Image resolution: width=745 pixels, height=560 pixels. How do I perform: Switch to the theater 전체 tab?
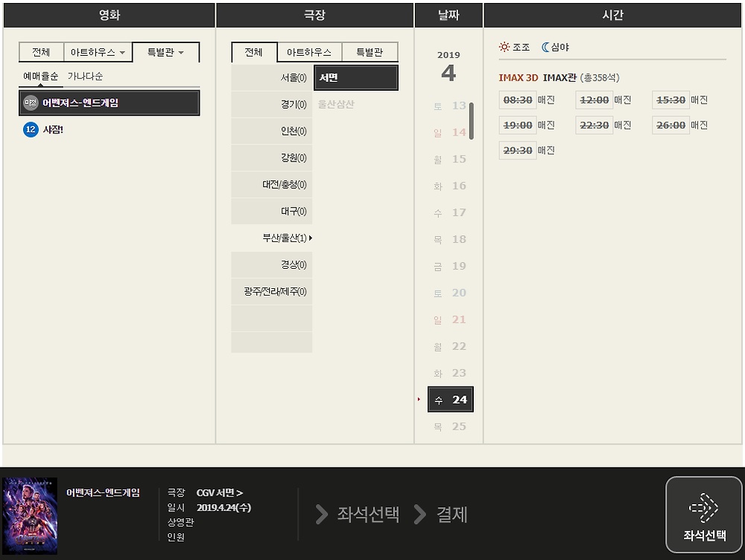[254, 52]
